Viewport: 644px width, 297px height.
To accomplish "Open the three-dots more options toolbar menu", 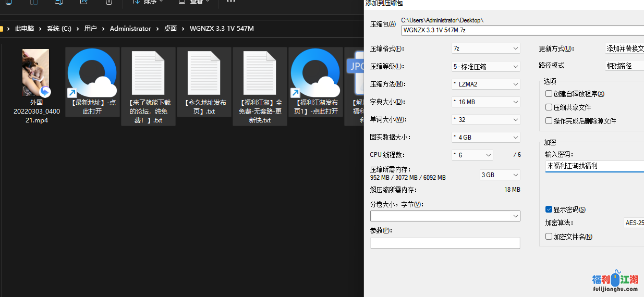I will (231, 2).
